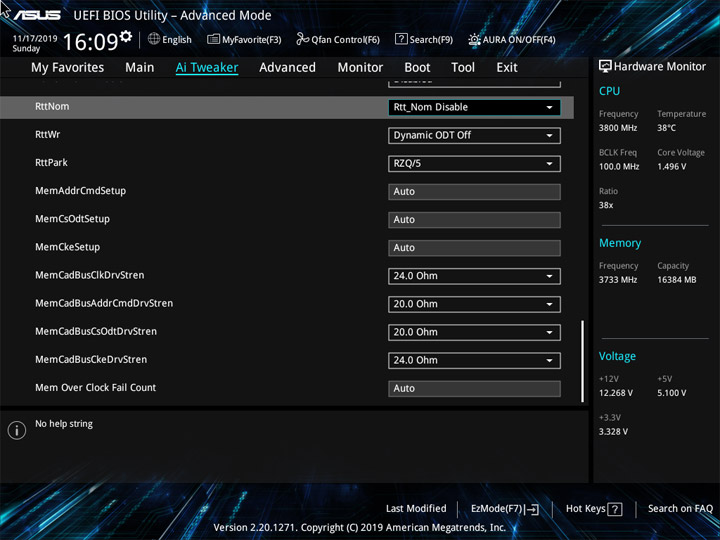Open the Exit tab
This screenshot has height=540, width=720.
coord(507,68)
